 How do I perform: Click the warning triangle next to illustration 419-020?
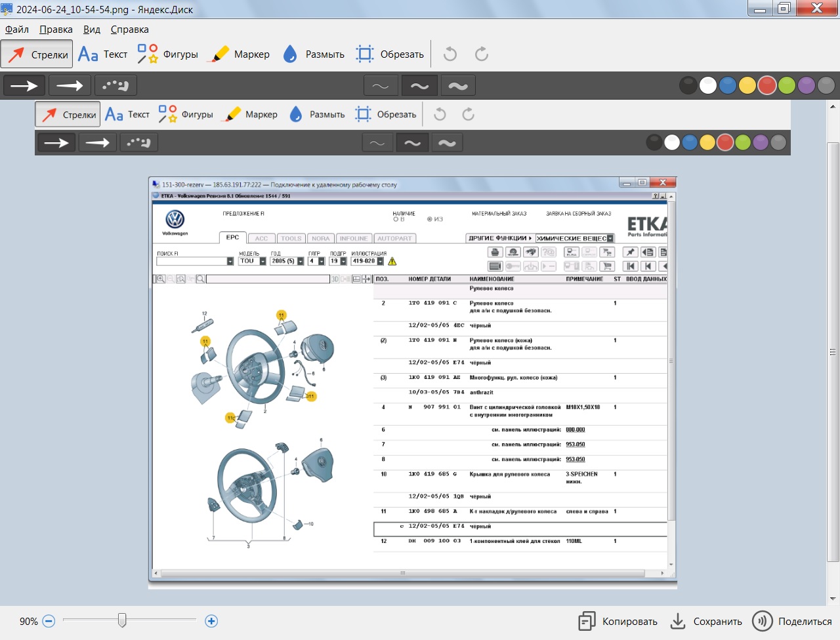tap(392, 261)
